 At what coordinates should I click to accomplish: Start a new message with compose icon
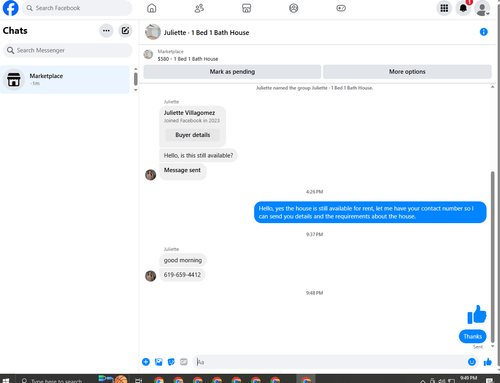(125, 31)
